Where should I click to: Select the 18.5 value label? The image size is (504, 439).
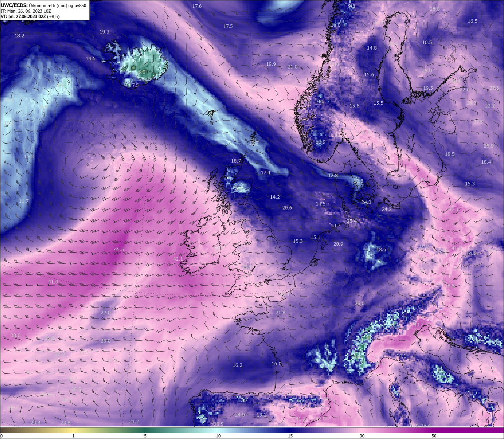[x=450, y=154]
